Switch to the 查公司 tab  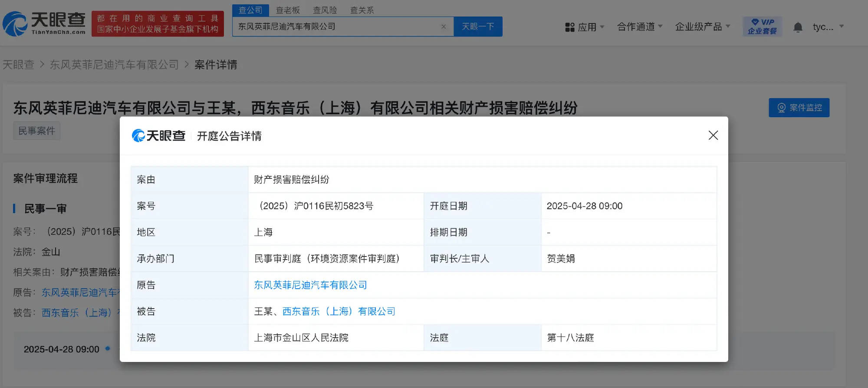250,10
